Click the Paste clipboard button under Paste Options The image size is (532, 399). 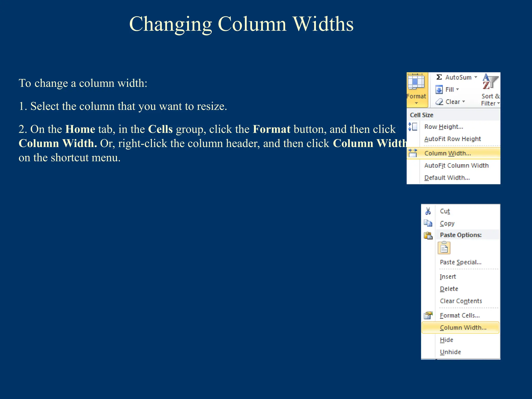pyautogui.click(x=444, y=248)
